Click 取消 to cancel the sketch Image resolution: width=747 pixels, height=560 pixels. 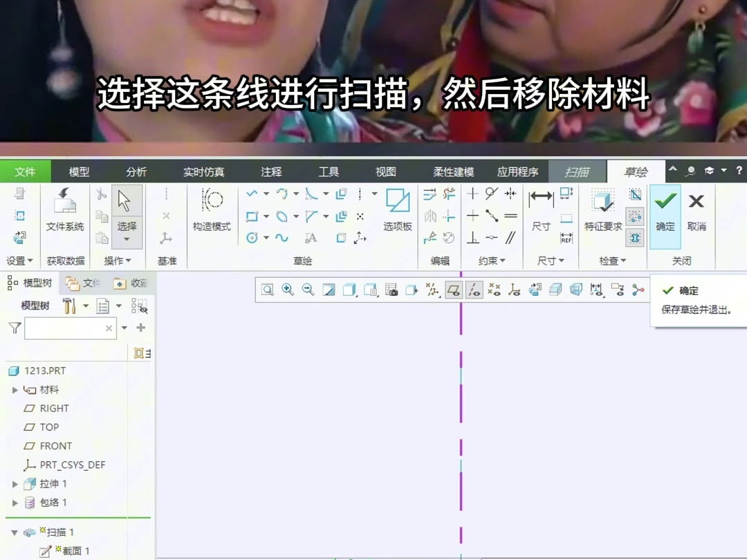point(695,207)
